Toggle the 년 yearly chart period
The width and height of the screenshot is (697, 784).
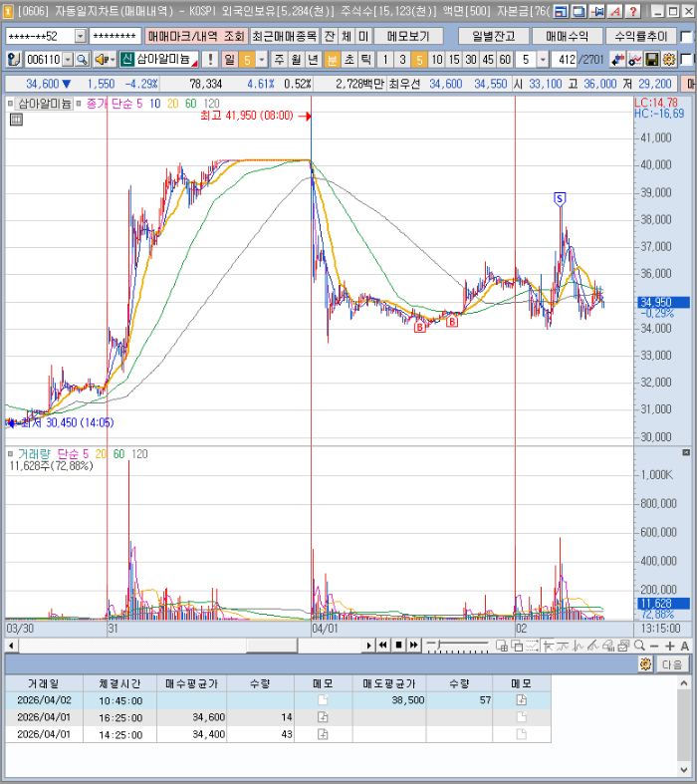tap(314, 60)
